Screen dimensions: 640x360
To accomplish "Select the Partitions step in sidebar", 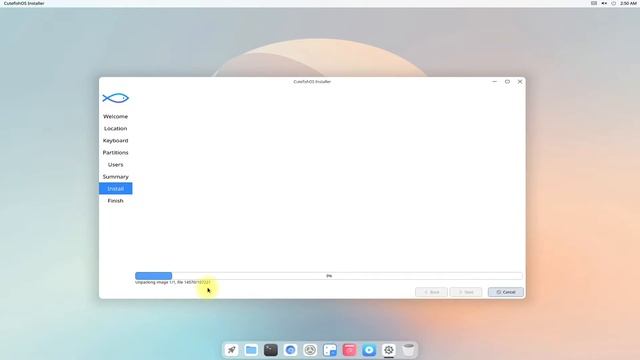I will tap(116, 152).
